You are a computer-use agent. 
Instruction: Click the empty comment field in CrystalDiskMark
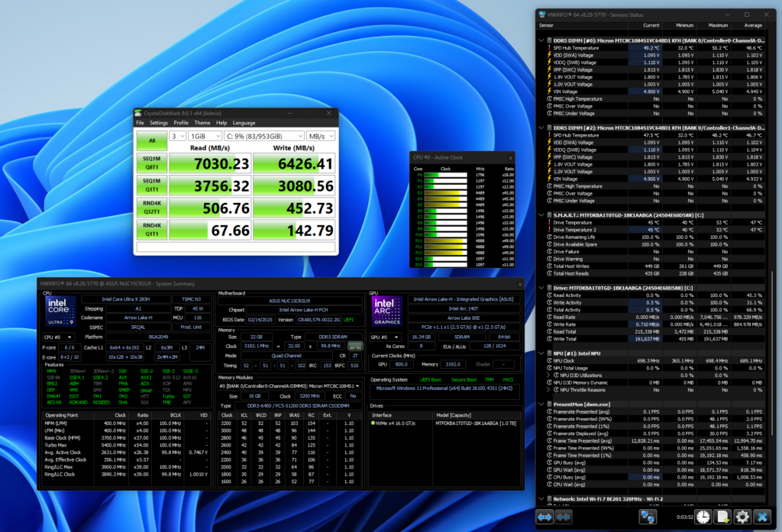tap(236, 247)
